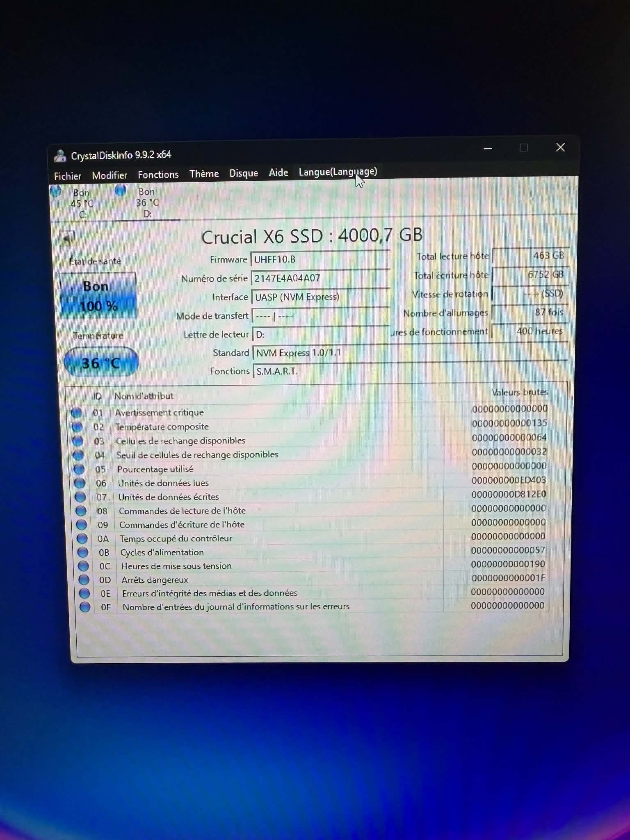
Task: Click the status dot for Température composite
Action: click(77, 427)
